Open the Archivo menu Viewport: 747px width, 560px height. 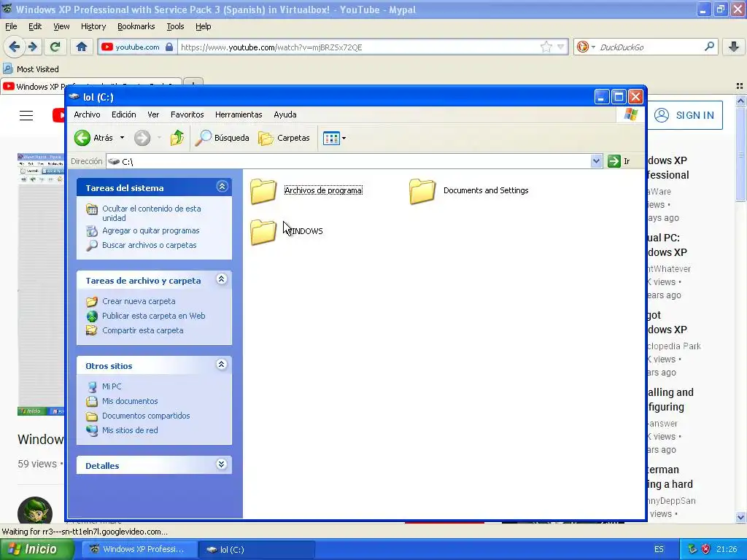pos(87,114)
